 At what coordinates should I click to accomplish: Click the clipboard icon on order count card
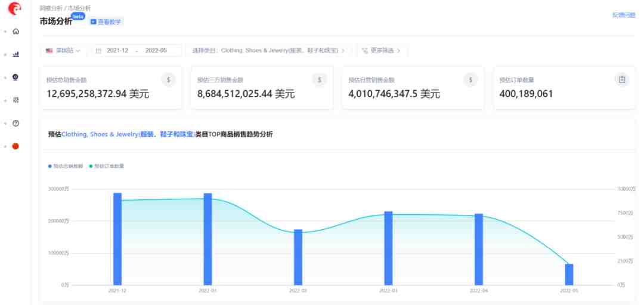tap(622, 79)
